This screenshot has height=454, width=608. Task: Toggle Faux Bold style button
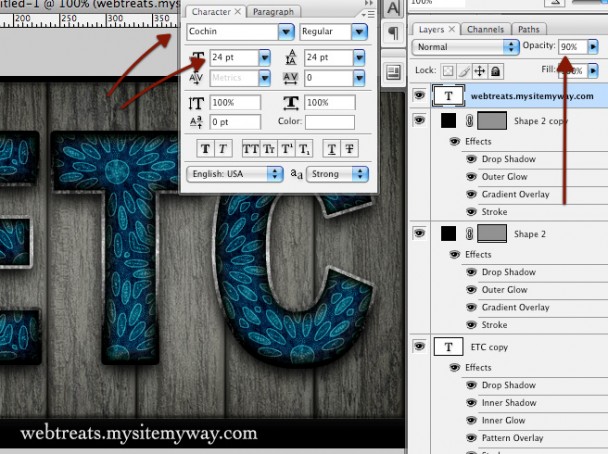click(206, 149)
